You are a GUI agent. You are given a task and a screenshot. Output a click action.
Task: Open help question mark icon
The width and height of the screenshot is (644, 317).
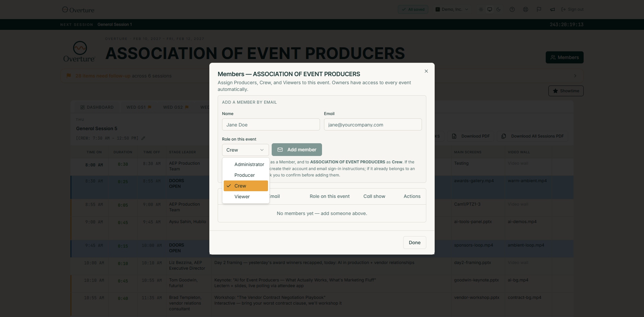pos(512,9)
